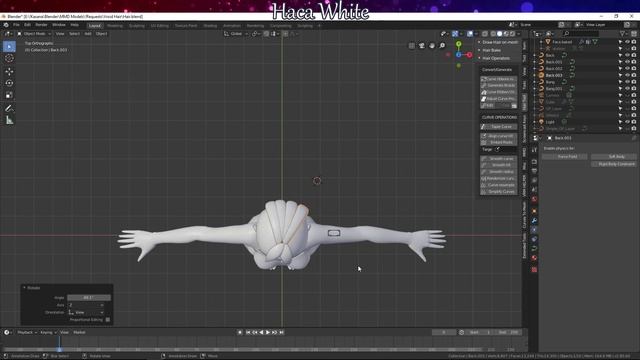
Task: Click the red X axis gizmo ball
Action: [x=469, y=55]
